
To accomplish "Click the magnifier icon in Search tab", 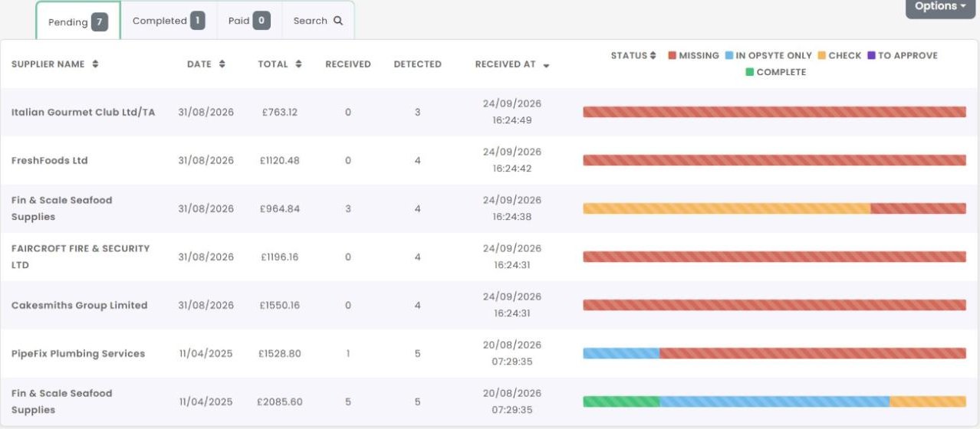I will 338,21.
